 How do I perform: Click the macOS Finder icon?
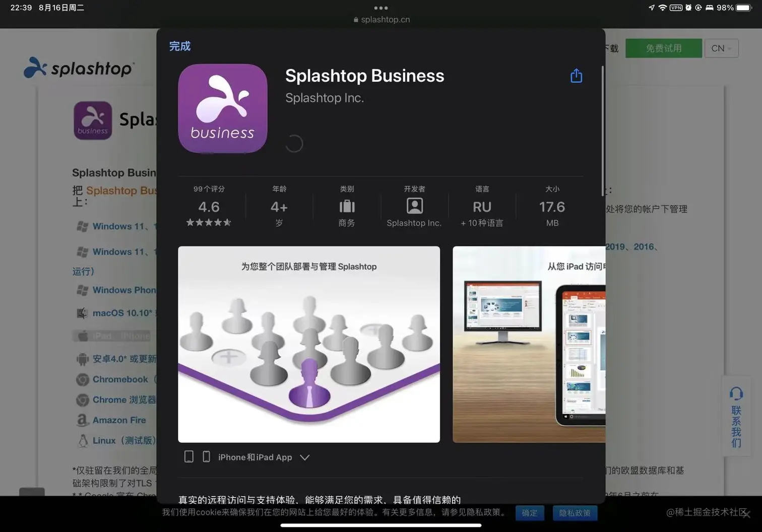[x=82, y=313]
